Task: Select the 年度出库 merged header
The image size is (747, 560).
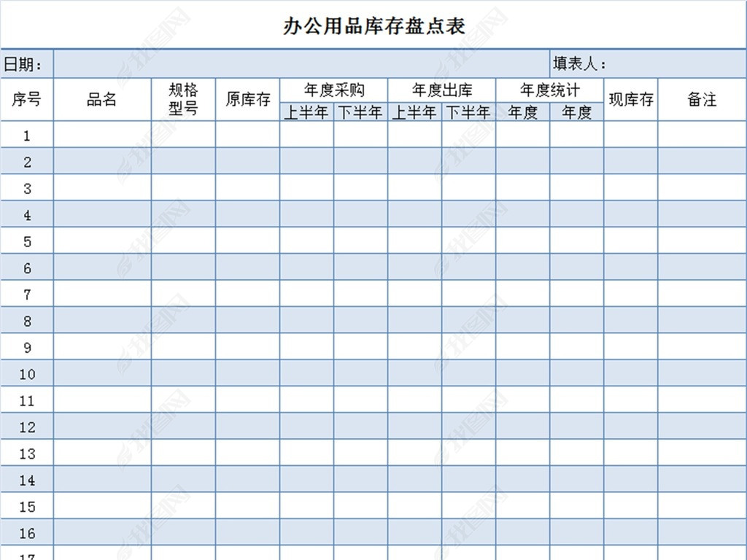Action: pyautogui.click(x=441, y=90)
